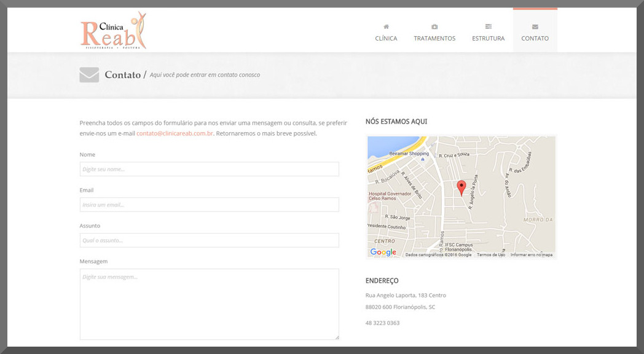Open the Termos de Uso map link

[491, 255]
